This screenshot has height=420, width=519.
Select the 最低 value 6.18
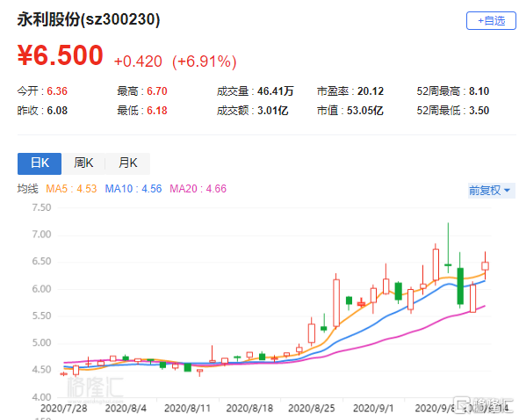click(x=157, y=111)
